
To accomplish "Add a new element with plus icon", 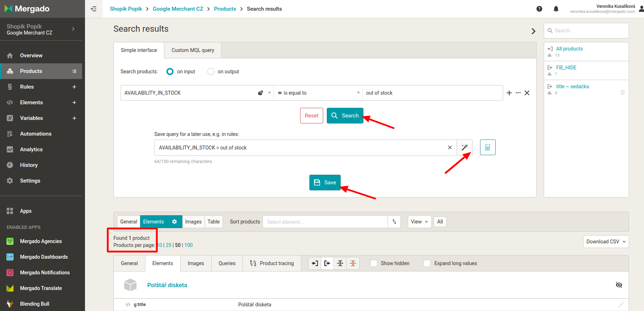I will [x=74, y=102].
